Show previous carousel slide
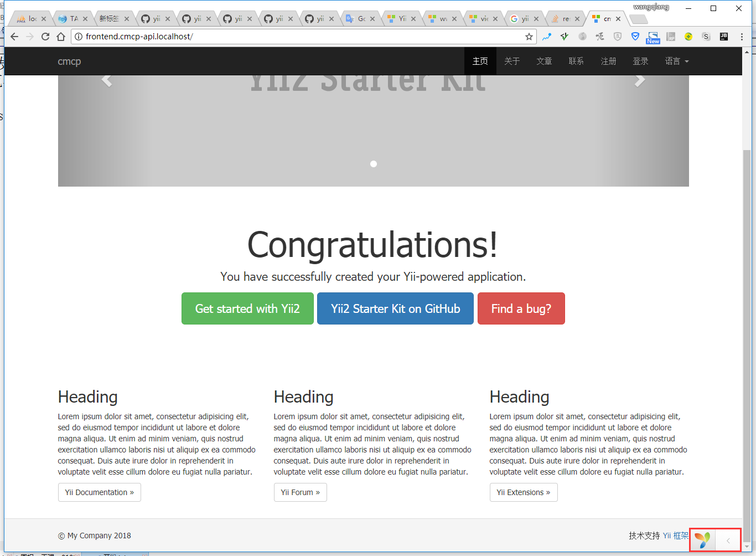The width and height of the screenshot is (756, 556). click(107, 80)
